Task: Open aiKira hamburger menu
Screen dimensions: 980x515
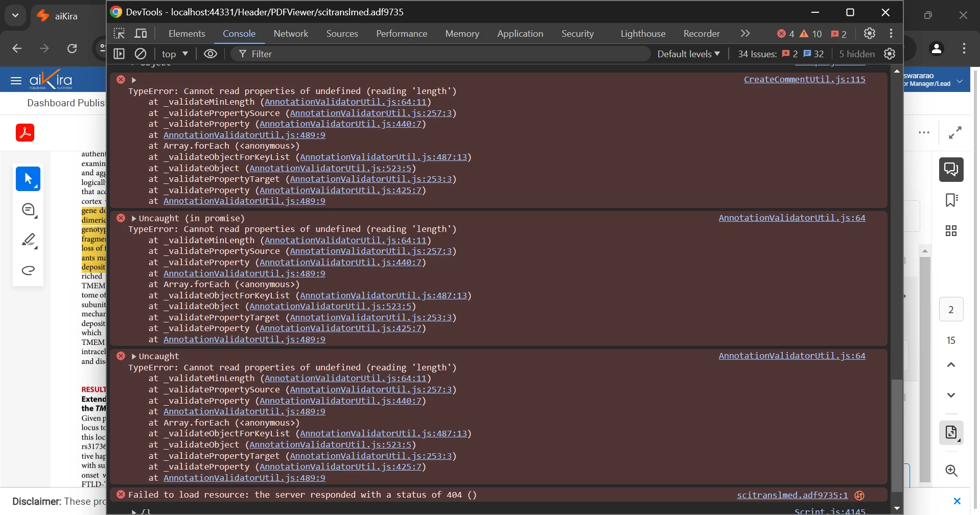Action: click(16, 80)
